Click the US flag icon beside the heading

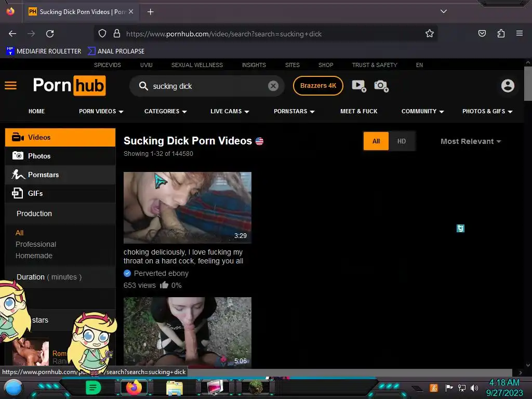259,141
